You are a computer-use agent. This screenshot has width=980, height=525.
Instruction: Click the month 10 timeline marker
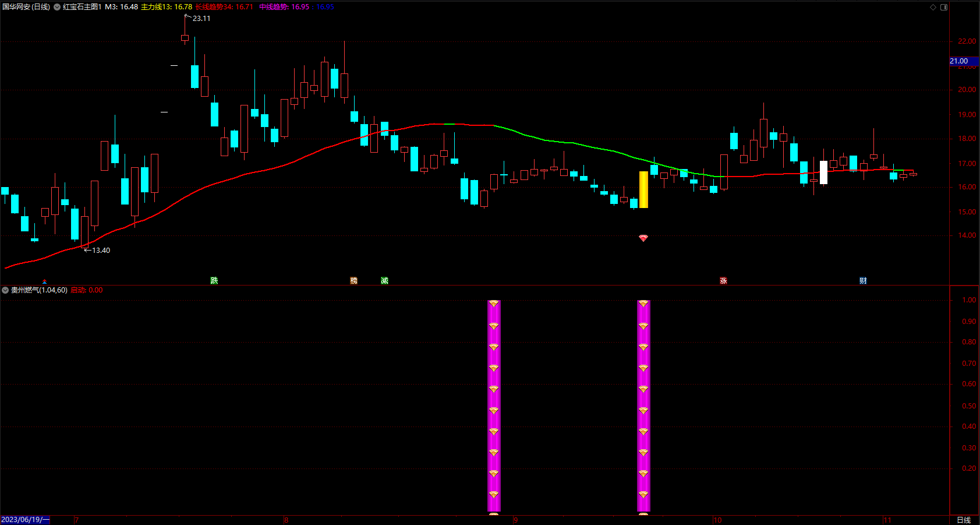point(717,520)
